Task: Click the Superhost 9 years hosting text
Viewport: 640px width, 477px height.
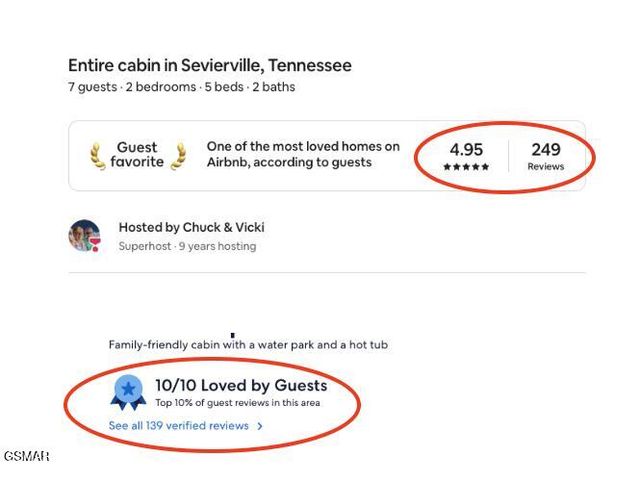Action: (187, 246)
